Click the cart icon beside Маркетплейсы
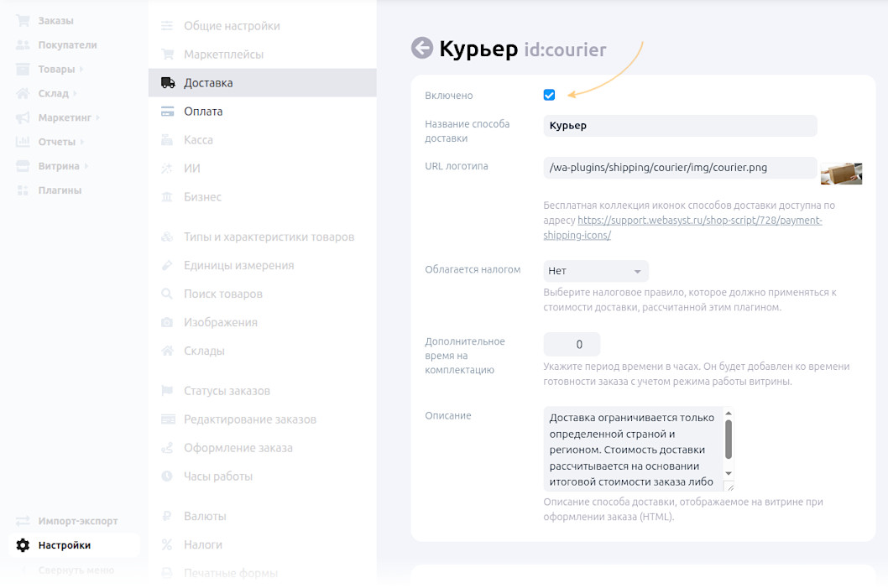Viewport: 888px width, 588px height. pos(168,55)
